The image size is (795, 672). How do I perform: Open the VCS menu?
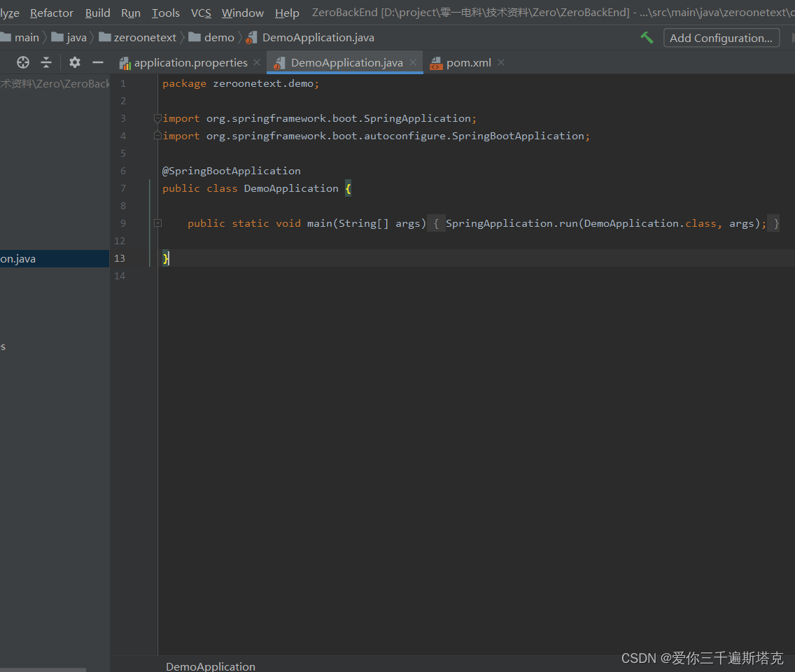coord(201,13)
